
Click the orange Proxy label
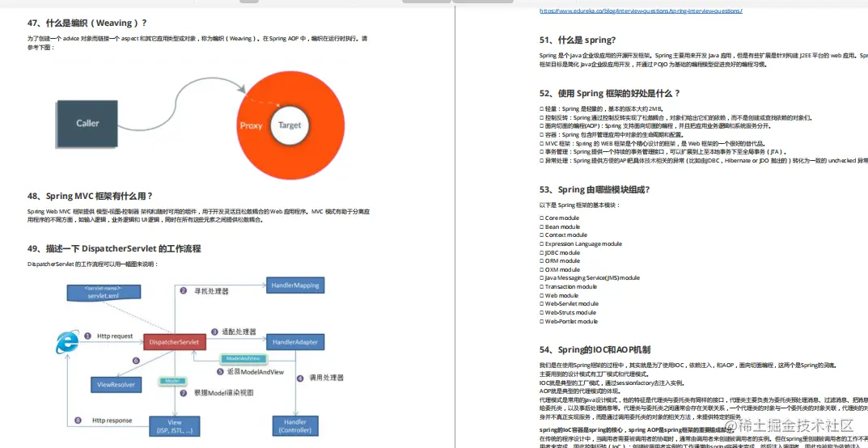pos(251,125)
